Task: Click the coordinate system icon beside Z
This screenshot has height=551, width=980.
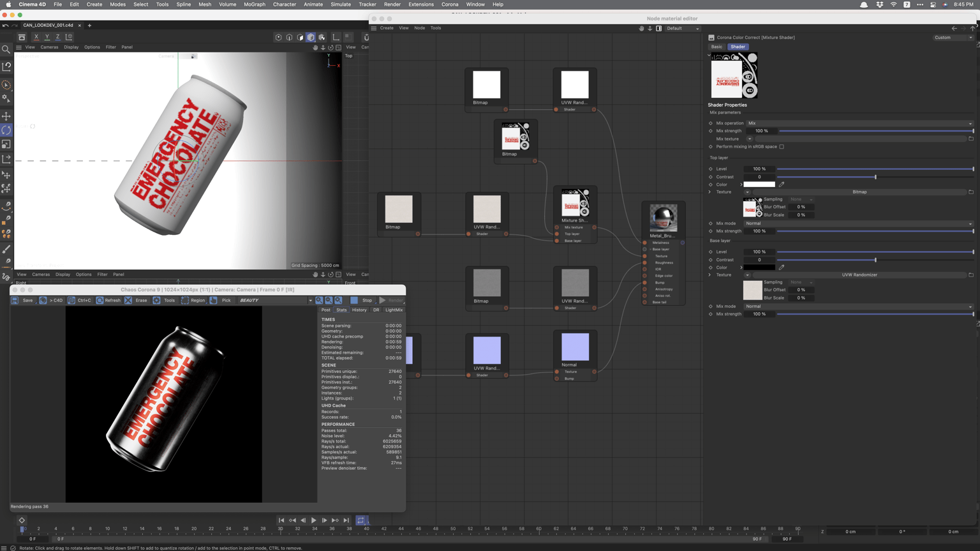Action: click(69, 37)
